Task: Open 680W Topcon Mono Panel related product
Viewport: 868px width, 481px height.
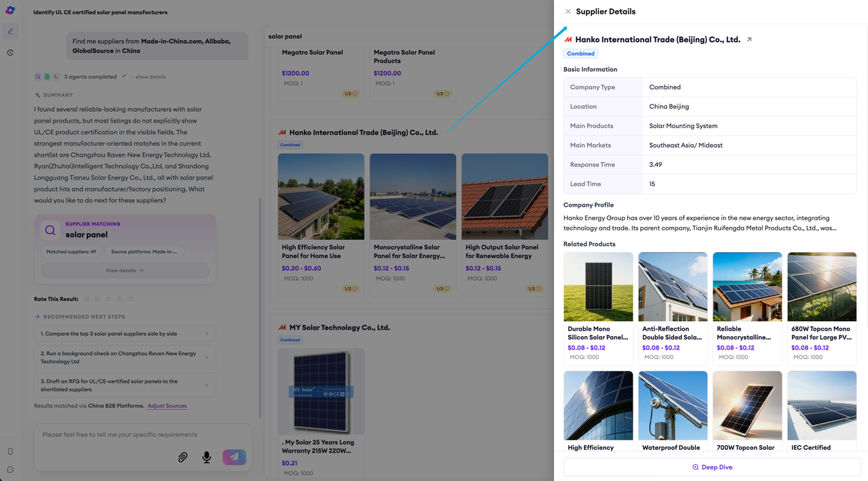Action: coord(822,309)
